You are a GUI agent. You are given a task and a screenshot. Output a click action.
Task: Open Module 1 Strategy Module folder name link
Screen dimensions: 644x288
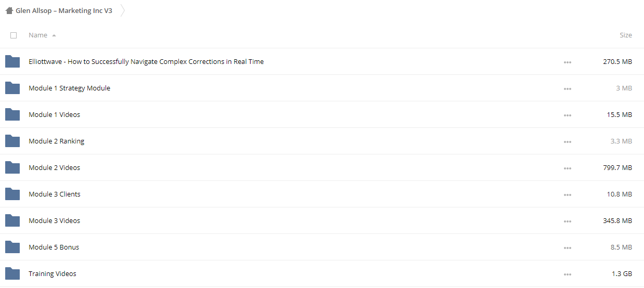click(69, 88)
